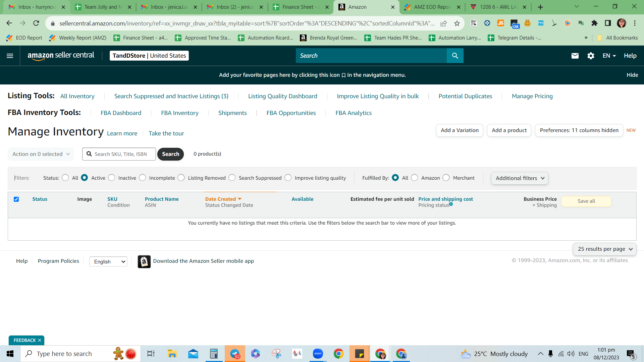Image resolution: width=644 pixels, height=362 pixels.
Task: Open the Seller Central hamburger menu
Action: (x=10, y=56)
